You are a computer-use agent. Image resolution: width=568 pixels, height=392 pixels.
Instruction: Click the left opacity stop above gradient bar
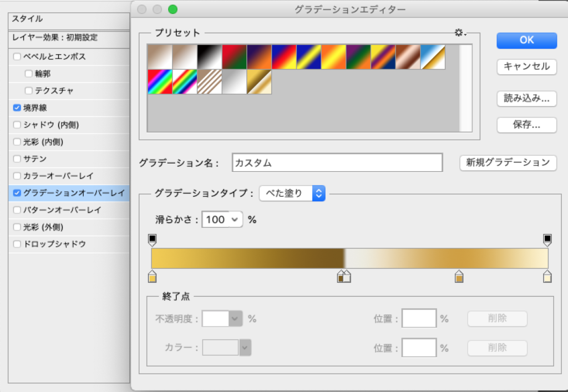click(x=153, y=240)
